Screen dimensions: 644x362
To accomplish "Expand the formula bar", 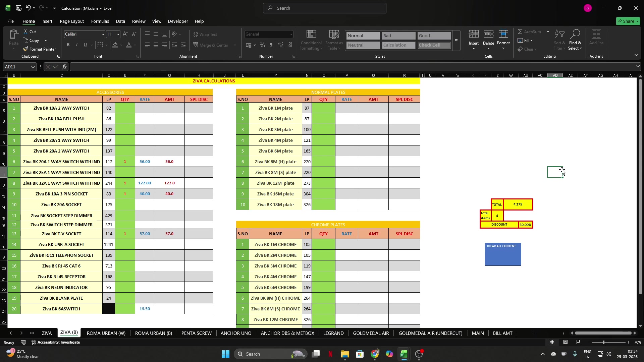I will [638, 66].
